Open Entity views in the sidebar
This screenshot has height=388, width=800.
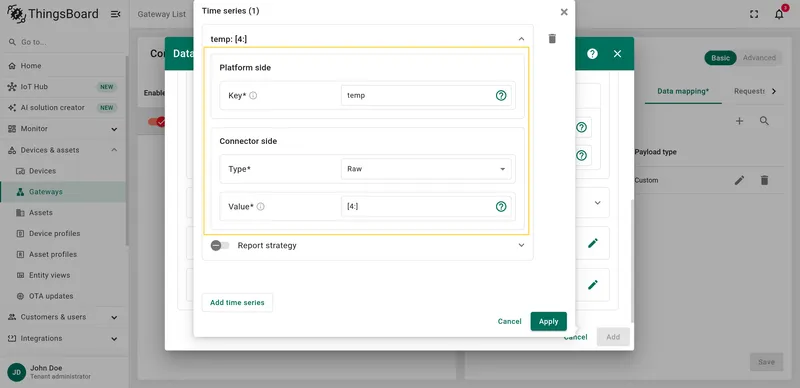pos(63,275)
